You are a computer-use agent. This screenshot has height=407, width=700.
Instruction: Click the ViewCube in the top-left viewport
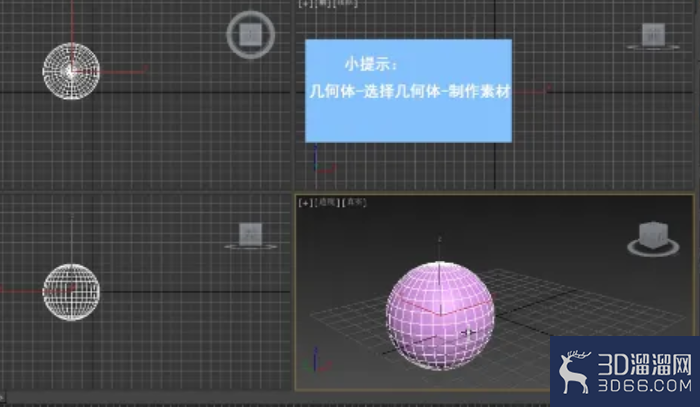click(250, 35)
